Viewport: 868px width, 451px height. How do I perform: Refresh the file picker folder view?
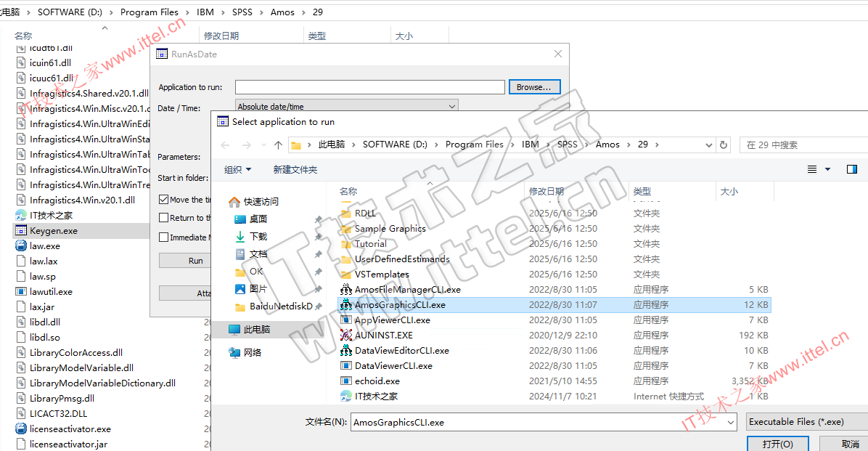click(723, 145)
